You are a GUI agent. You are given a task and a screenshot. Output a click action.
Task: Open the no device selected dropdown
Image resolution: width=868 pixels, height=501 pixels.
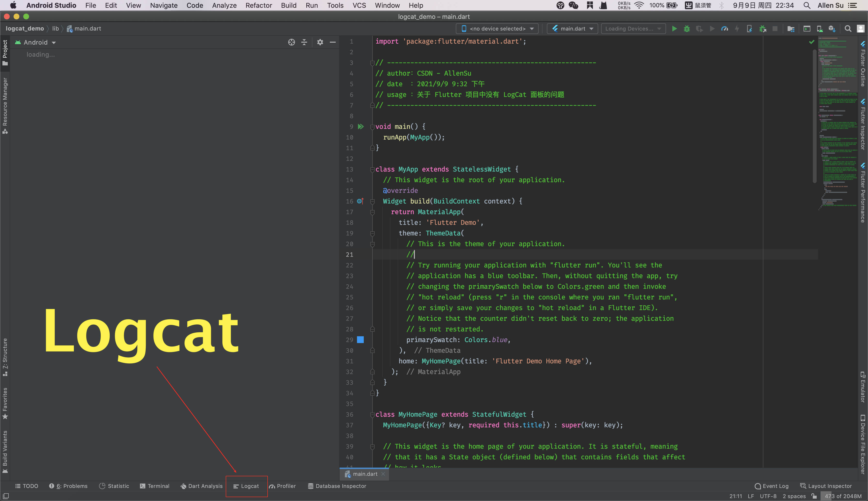tap(497, 29)
